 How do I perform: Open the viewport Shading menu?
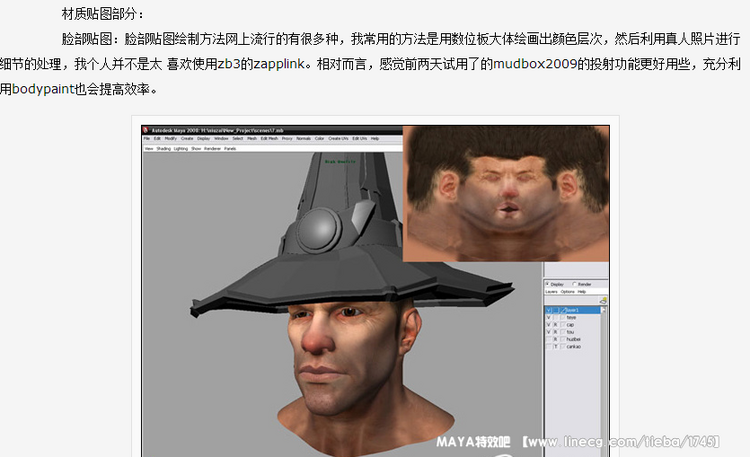pyautogui.click(x=164, y=149)
